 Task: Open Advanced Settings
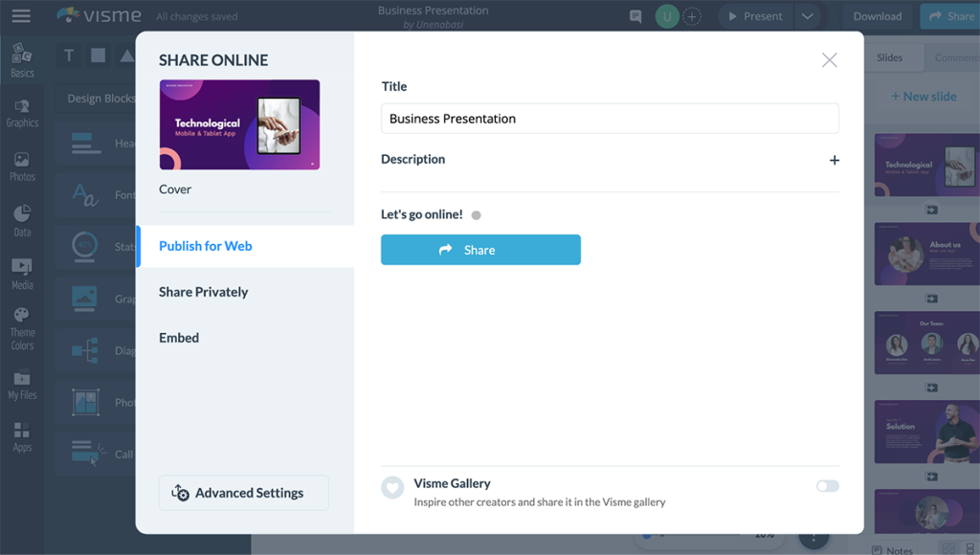click(243, 493)
